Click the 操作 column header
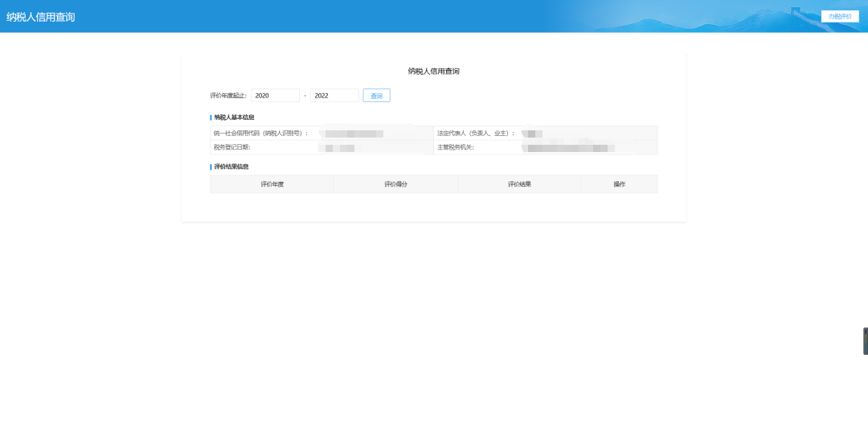Viewport: 868px width, 424px height. pyautogui.click(x=619, y=184)
